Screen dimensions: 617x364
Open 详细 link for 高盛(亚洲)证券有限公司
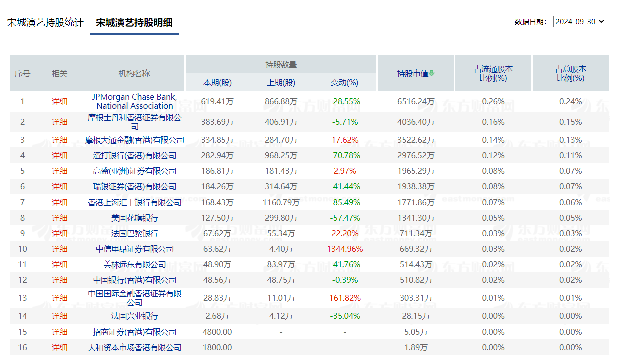click(x=59, y=171)
